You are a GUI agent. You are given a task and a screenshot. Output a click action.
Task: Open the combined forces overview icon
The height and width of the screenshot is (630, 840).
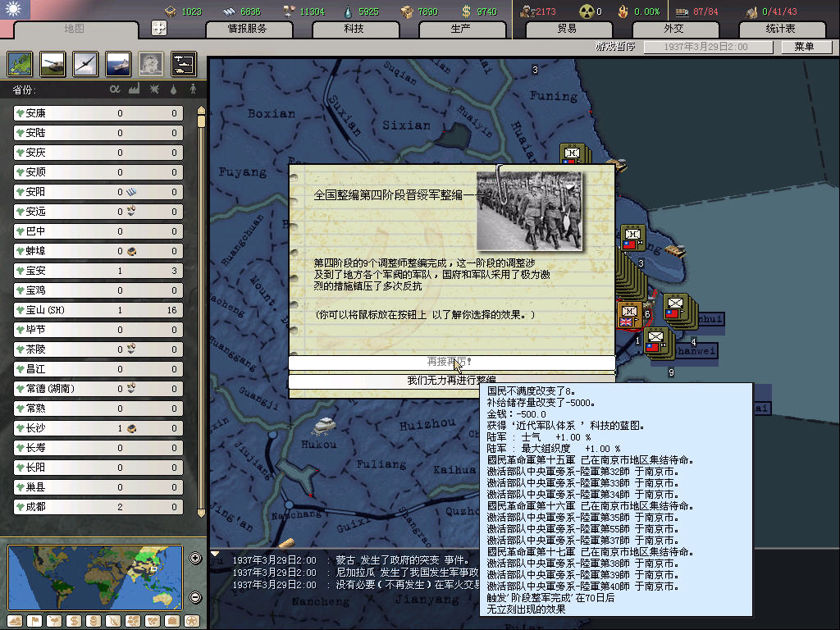[182, 63]
